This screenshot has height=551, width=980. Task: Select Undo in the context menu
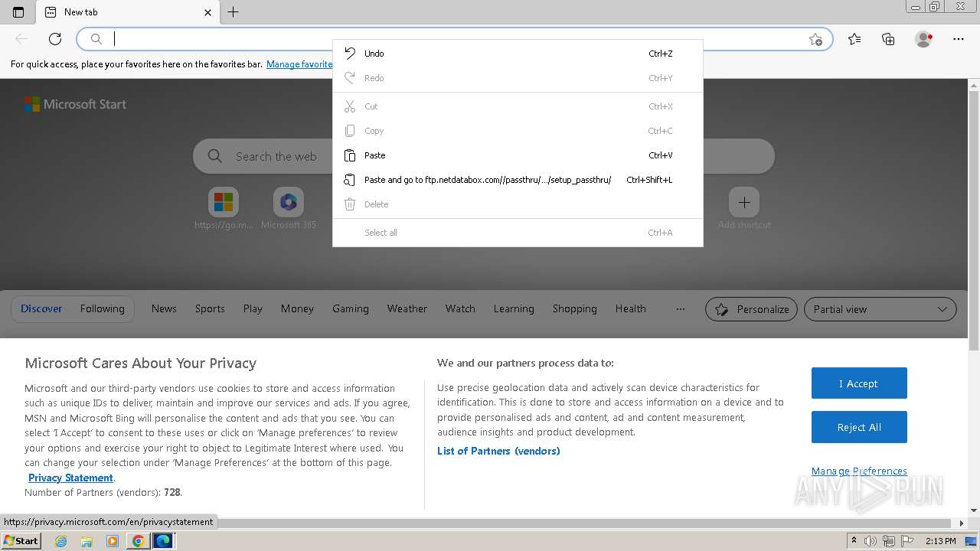click(x=518, y=54)
